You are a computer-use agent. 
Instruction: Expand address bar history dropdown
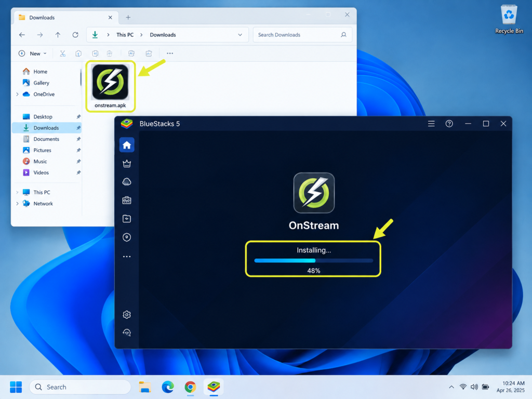click(240, 35)
